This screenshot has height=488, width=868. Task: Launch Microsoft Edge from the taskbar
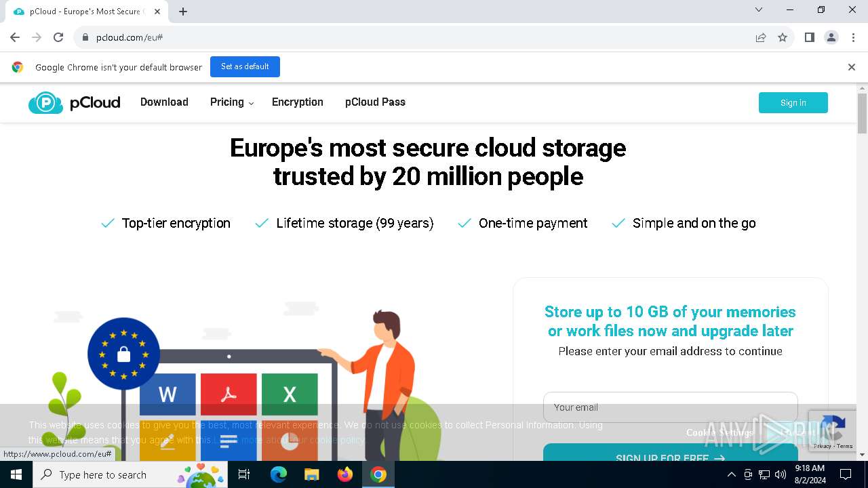[x=279, y=474]
